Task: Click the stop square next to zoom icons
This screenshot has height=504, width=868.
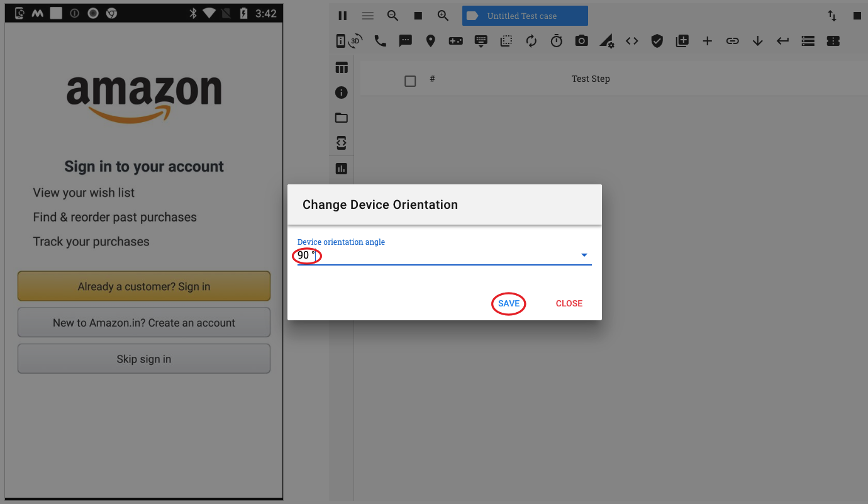Action: [x=418, y=16]
